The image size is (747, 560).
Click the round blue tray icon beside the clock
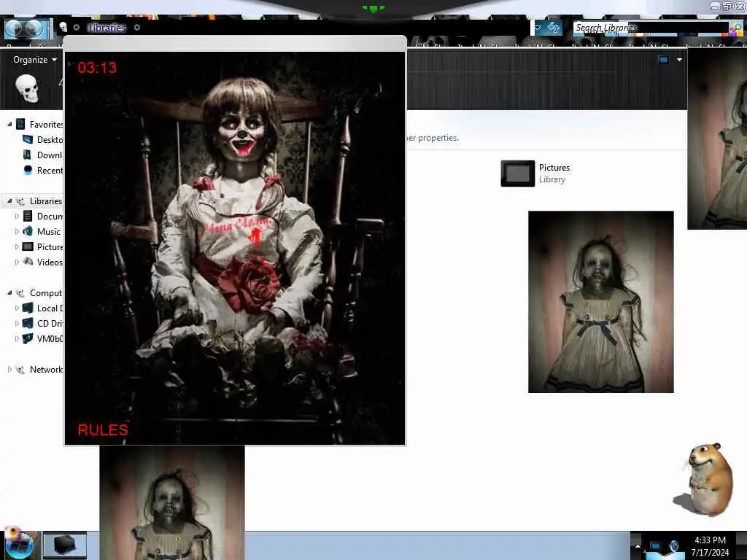[673, 546]
